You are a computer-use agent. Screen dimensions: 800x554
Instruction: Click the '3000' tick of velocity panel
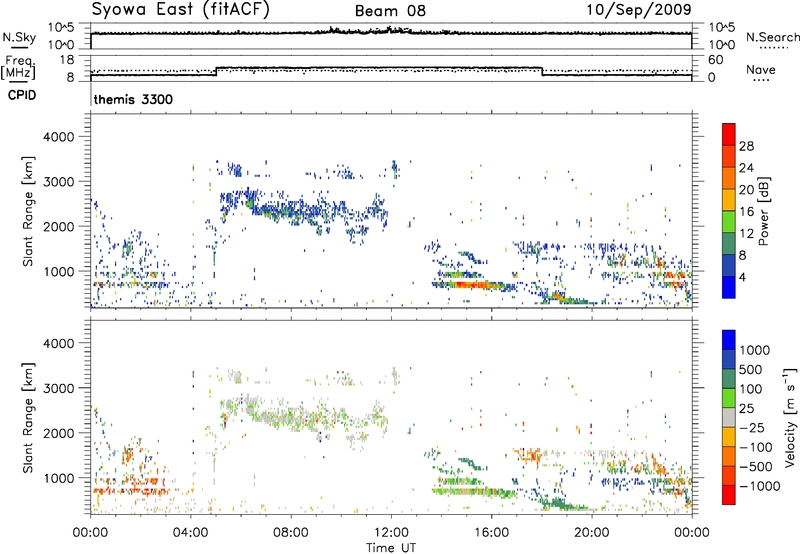pos(58,388)
